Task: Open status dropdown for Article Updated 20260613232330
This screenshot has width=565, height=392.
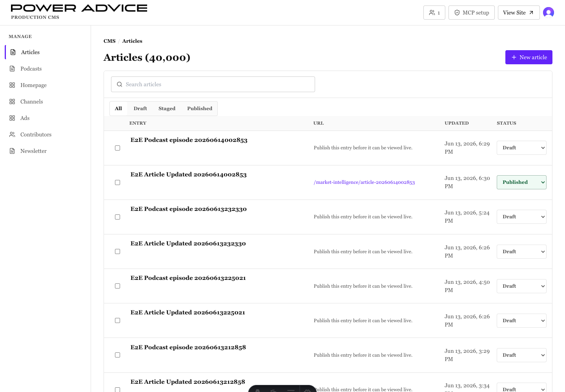Action: click(x=521, y=252)
